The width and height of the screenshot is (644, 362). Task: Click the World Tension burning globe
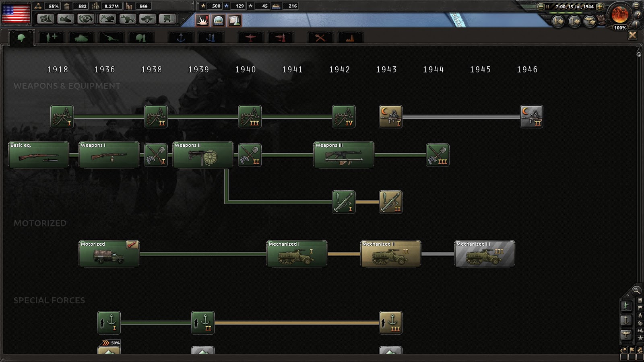pyautogui.click(x=620, y=15)
